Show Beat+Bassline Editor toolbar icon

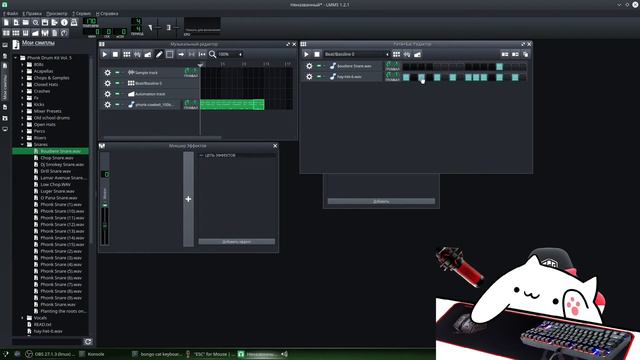click(16, 33)
